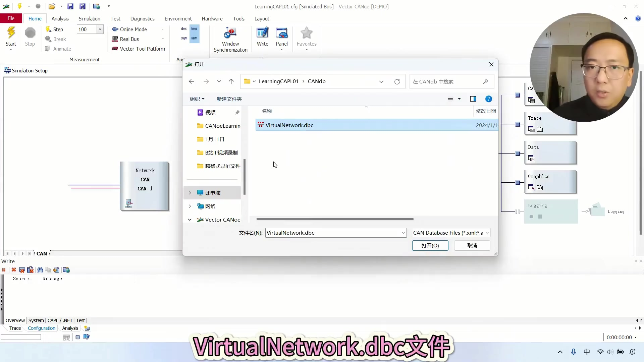Switch to the Analysis ribbon tab
This screenshot has width=644, height=362.
60,19
